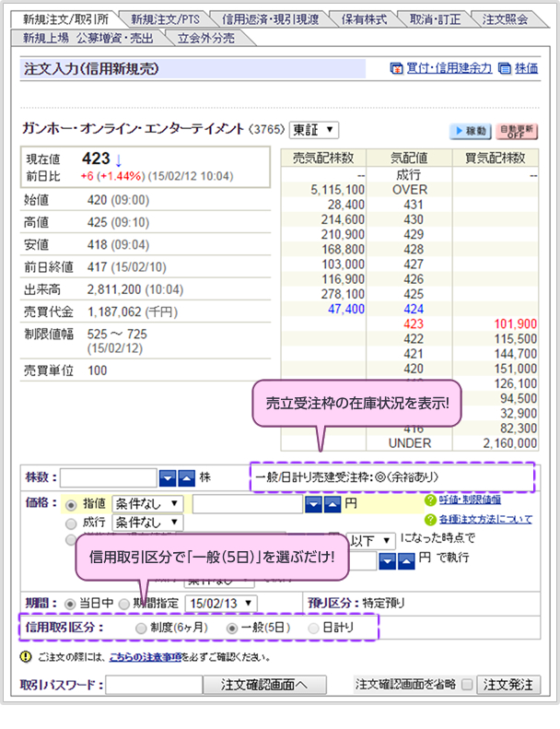Click the OVER row in 気配値 column
Screen dimensions: 560x729
tap(410, 190)
